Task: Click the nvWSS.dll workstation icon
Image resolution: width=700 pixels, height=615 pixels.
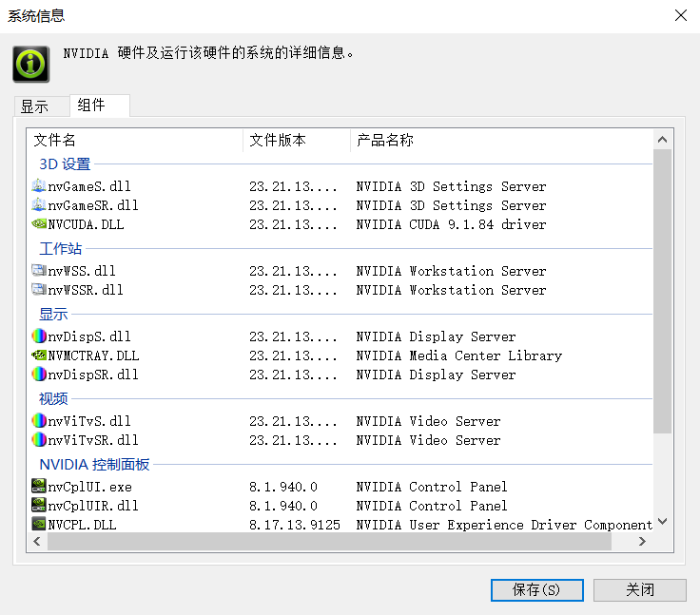Action: [x=39, y=270]
